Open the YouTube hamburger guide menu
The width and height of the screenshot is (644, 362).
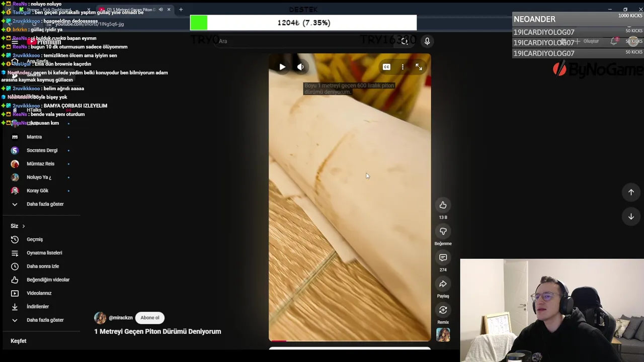[15, 42]
